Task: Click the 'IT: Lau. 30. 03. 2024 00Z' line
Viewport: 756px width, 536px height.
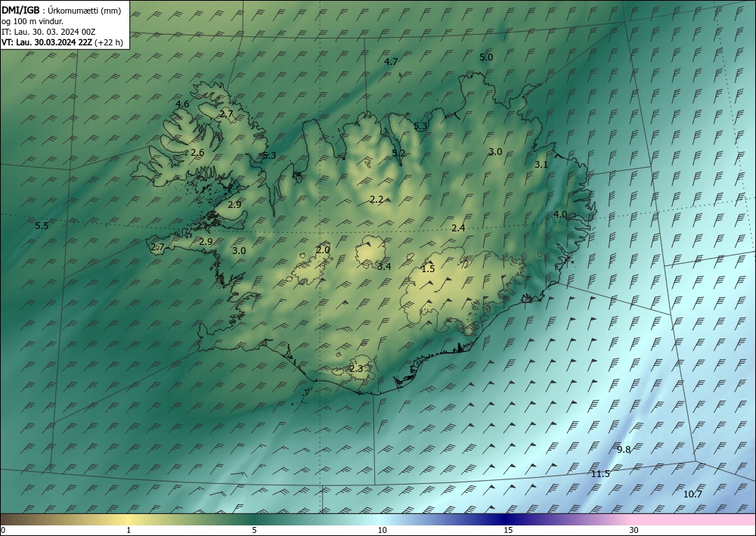Action: click(x=48, y=32)
